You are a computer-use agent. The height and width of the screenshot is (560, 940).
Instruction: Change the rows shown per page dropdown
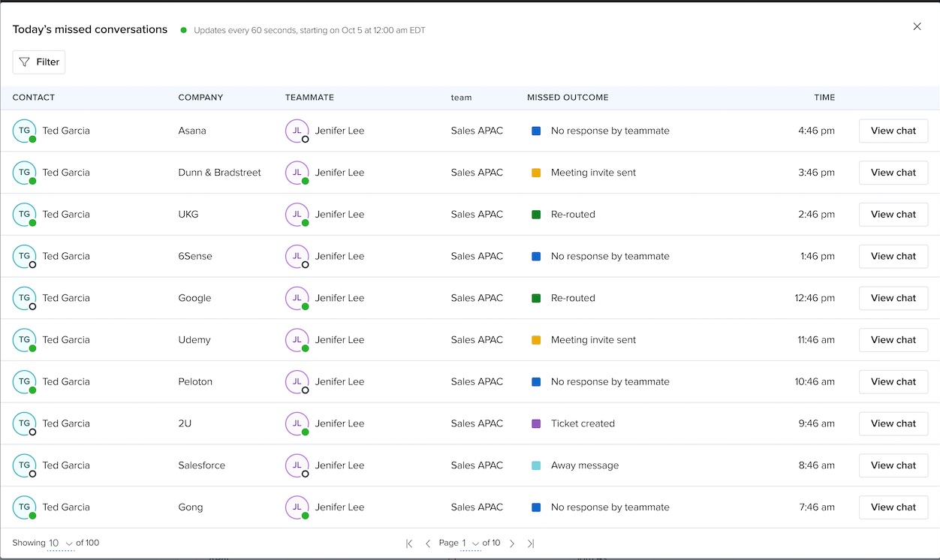tap(61, 543)
